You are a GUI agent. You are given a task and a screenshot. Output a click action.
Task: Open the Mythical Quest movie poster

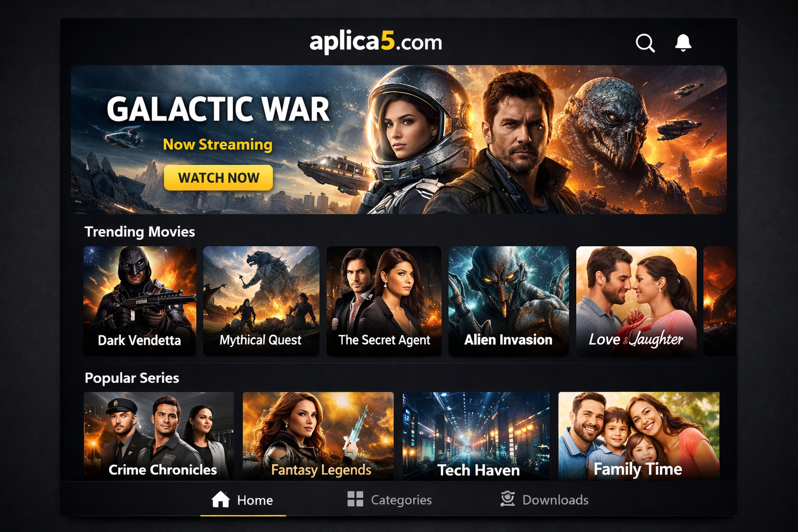[x=261, y=301]
